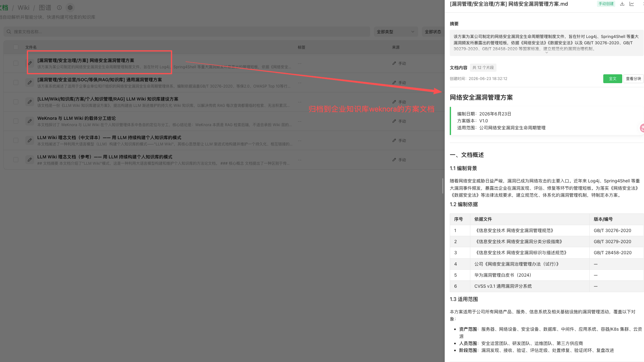This screenshot has height=362, width=644.
Task: Check the box for LLM Wiki 理念文档（参考）row
Action: click(x=16, y=160)
